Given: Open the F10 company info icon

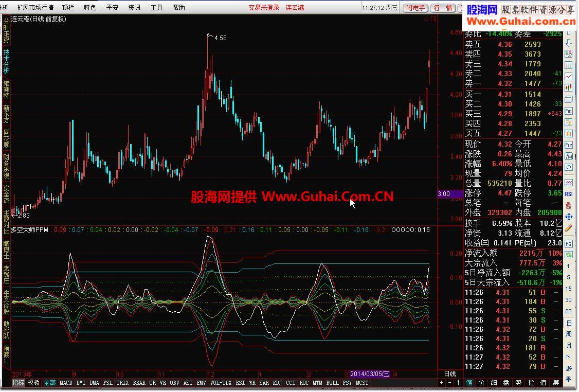Looking at the screenshot, I should click(569, 111).
